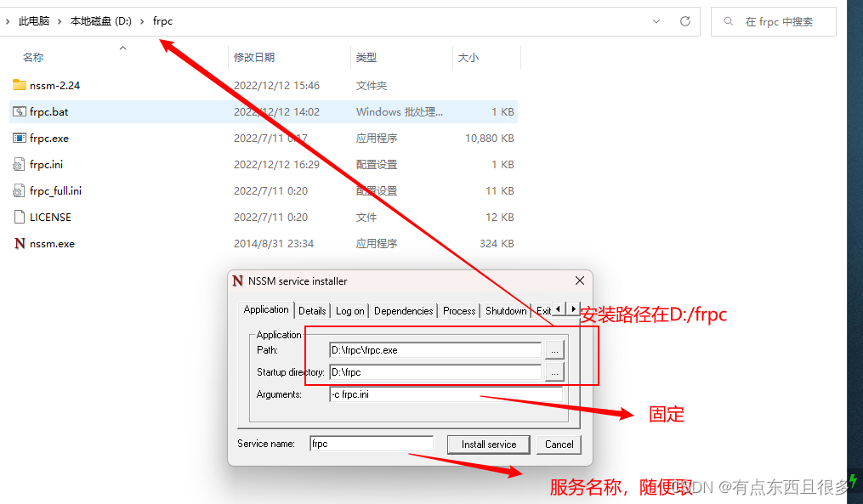Select the nssm.exe application icon
The height and width of the screenshot is (504, 863).
[19, 243]
